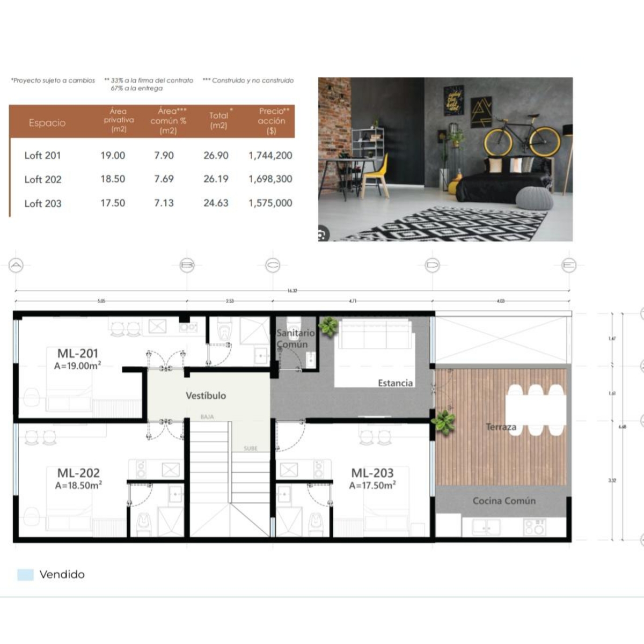Viewport: 644px width, 644px height.
Task: Click the Terraza dining table
Action: pyautogui.click(x=536, y=411)
